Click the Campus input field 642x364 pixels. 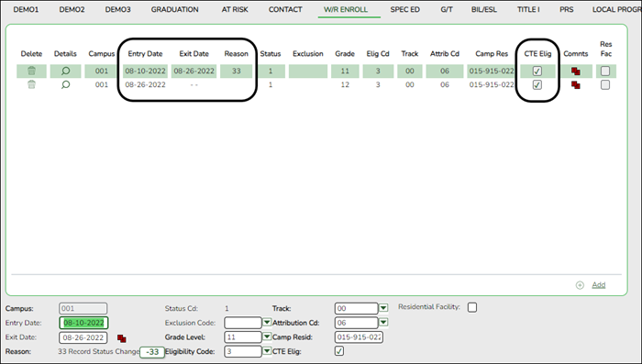coord(83,308)
